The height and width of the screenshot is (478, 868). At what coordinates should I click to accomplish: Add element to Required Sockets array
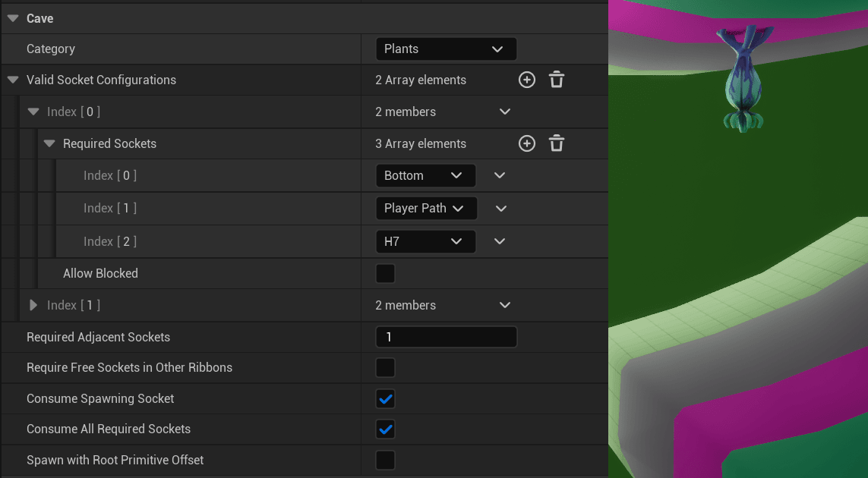click(526, 143)
